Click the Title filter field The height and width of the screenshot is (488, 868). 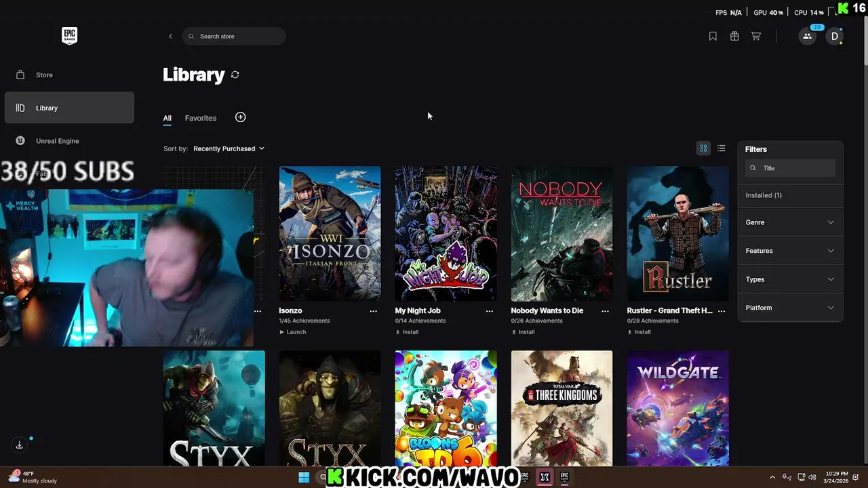(790, 168)
